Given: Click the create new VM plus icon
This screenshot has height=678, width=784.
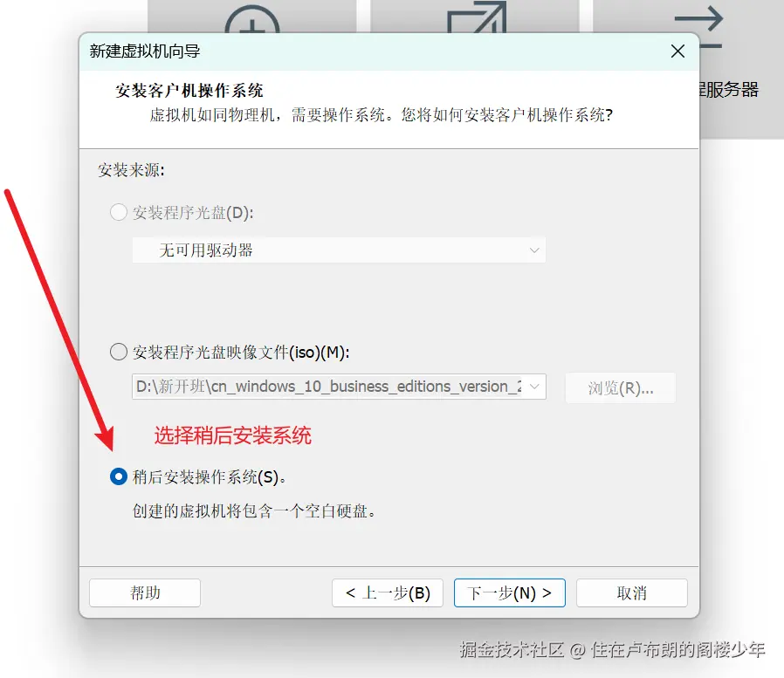Looking at the screenshot, I should pos(252,20).
